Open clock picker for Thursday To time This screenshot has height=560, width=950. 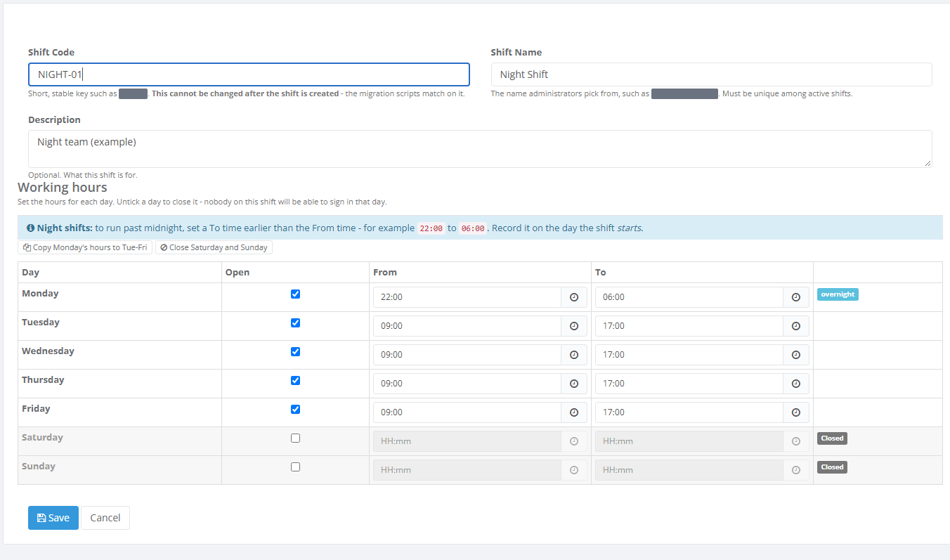coord(796,384)
